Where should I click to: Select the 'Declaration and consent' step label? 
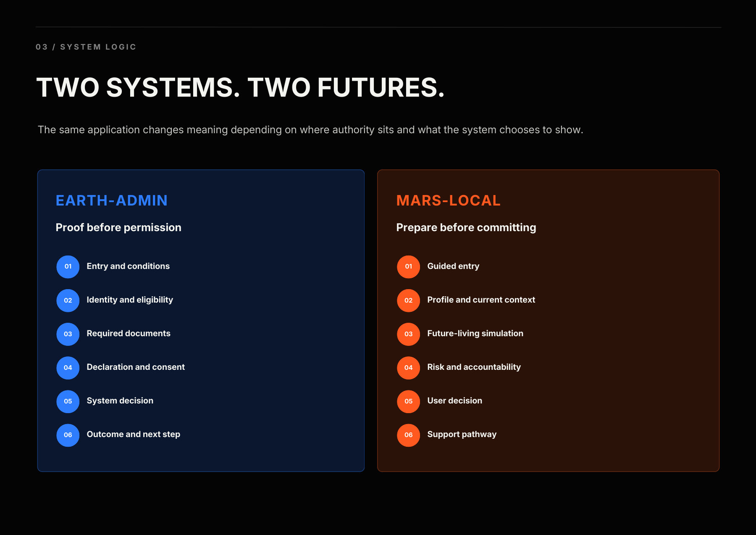coord(136,367)
